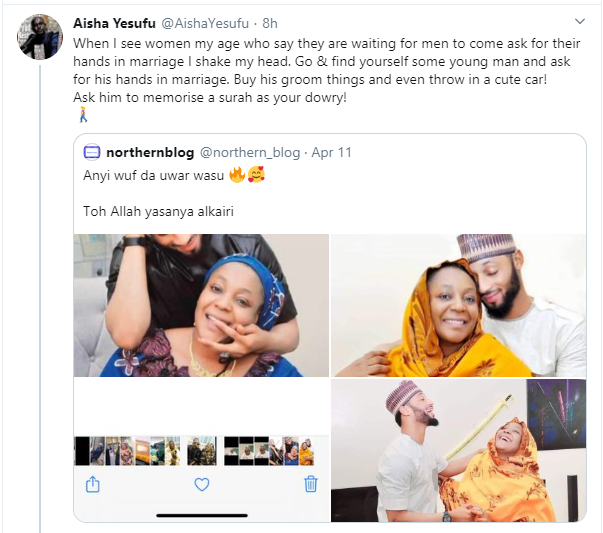603x533 pixels.
Task: Select the first thumbnail in the photo strip
Action: [x=82, y=451]
